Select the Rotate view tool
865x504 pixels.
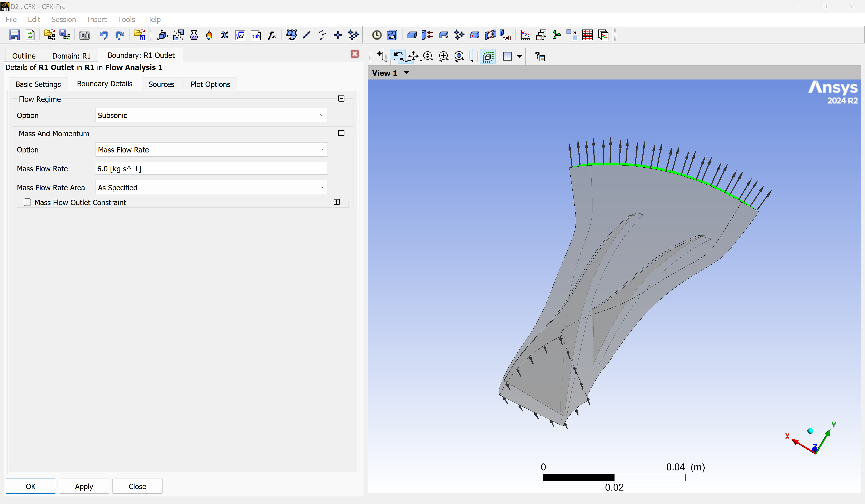[398, 56]
